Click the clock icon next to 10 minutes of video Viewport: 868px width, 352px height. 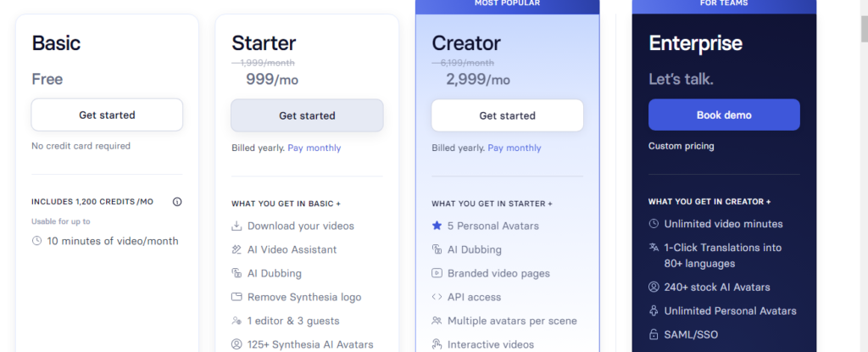click(x=36, y=241)
